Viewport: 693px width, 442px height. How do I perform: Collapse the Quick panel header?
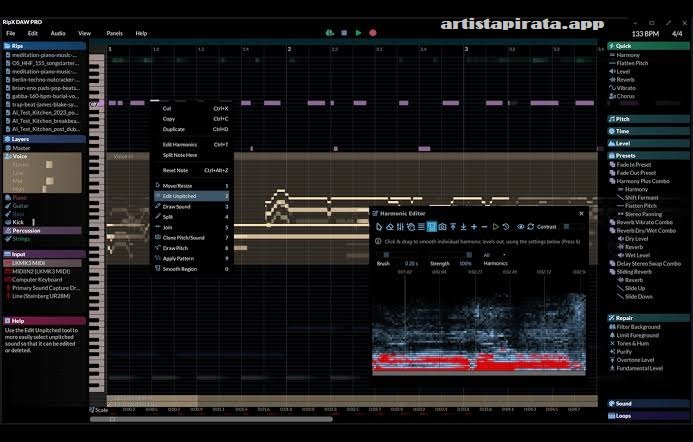[648, 46]
